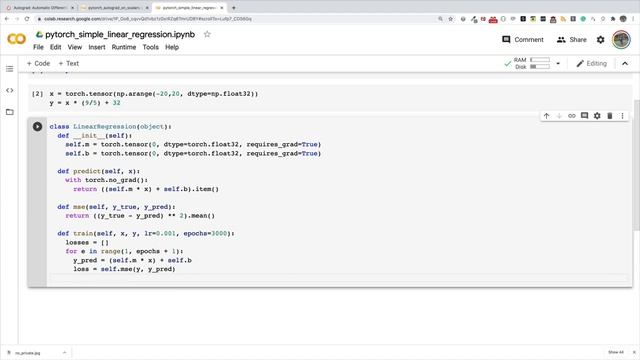Add a new Text cell
The width and height of the screenshot is (640, 360).
pyautogui.click(x=69, y=64)
